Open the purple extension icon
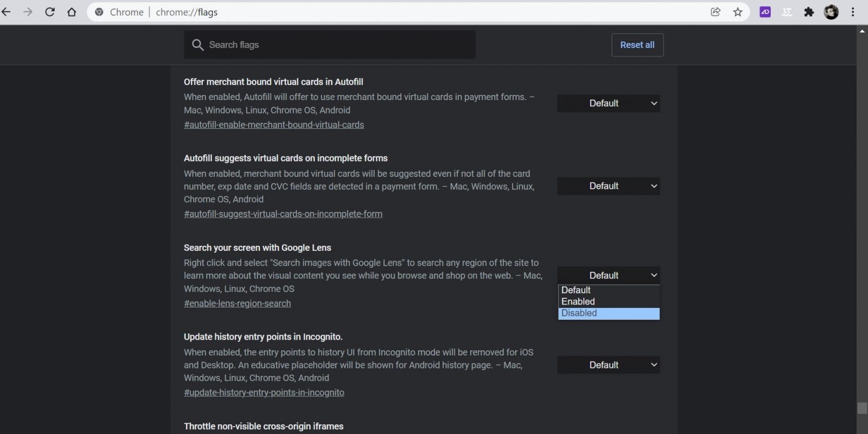Viewport: 868px width, 434px height. 765,12
